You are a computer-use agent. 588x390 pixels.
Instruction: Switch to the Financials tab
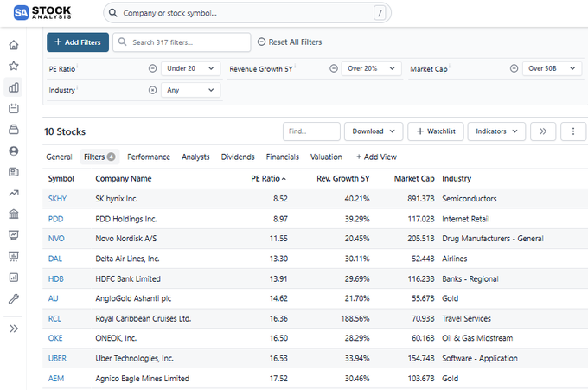[283, 157]
